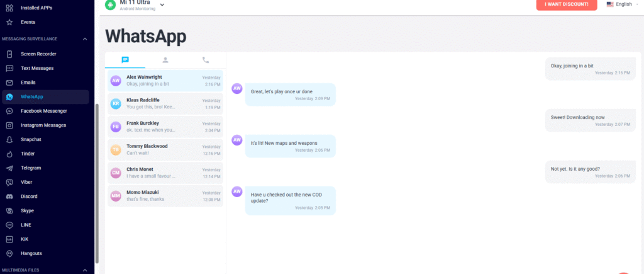Go to Facebook Messenger menu item
This screenshot has height=274, width=644.
(x=45, y=111)
